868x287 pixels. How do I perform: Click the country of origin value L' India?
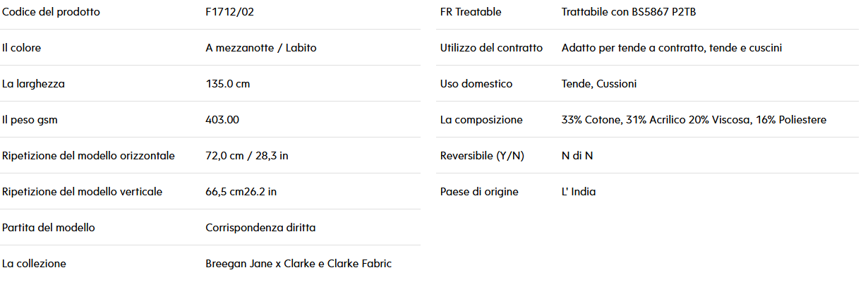coord(579,192)
